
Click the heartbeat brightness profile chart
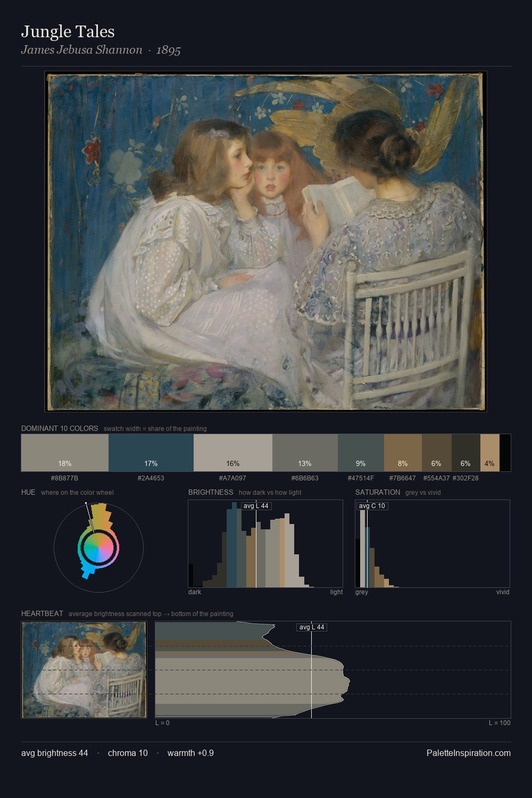(x=333, y=670)
